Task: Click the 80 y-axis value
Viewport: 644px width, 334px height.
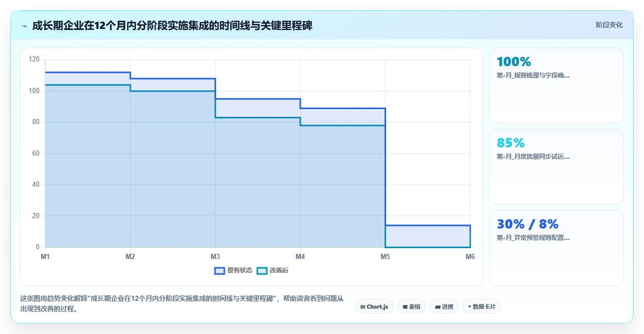Action: [36, 122]
